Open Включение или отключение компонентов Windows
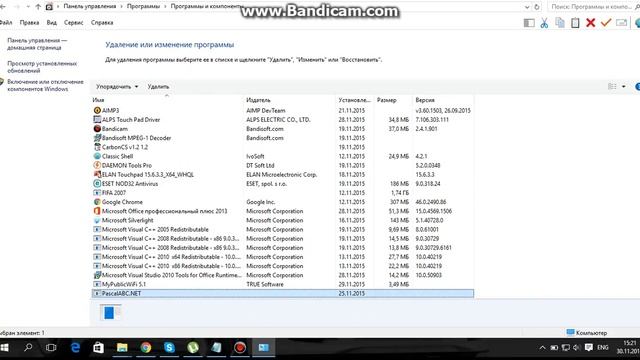640x360 pixels. 45,85
